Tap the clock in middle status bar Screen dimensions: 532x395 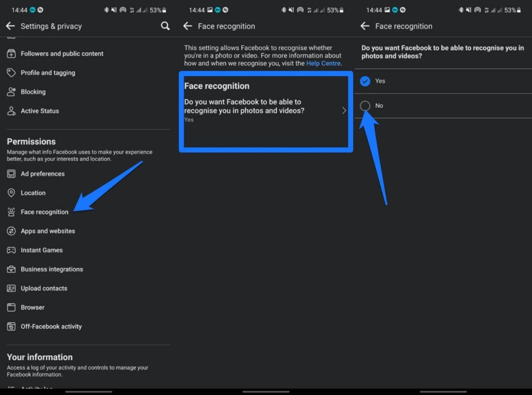[197, 10]
